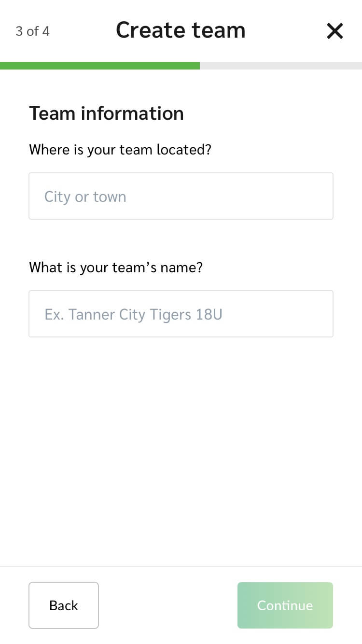Click the "What is your team's name?" label
362x644 pixels.
(x=116, y=267)
